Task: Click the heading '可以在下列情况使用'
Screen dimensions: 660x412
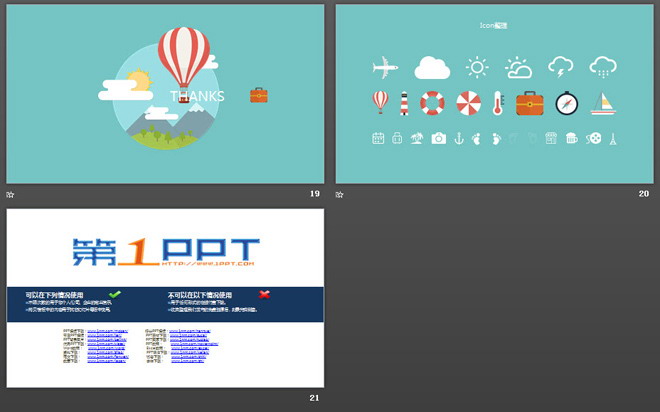Action: pyautogui.click(x=54, y=295)
